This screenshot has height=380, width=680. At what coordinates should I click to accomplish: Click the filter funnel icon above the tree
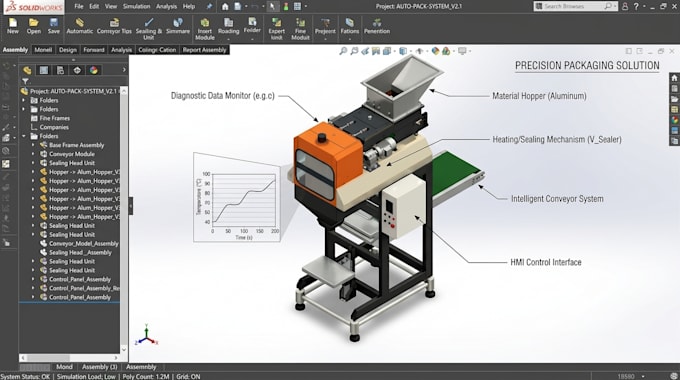(x=26, y=81)
